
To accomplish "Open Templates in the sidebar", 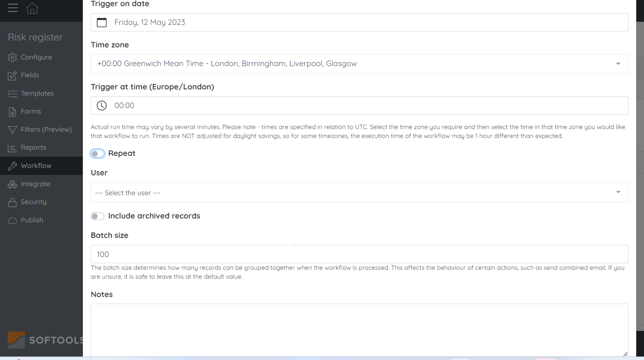I will [41, 93].
